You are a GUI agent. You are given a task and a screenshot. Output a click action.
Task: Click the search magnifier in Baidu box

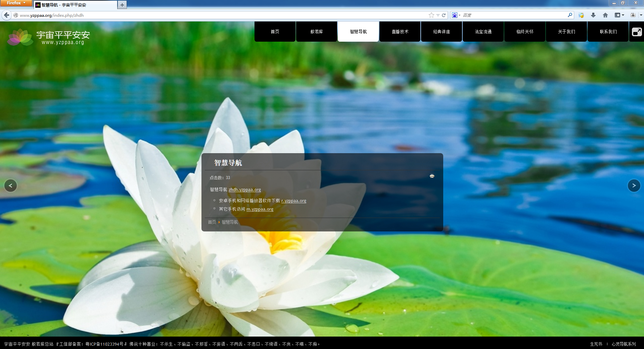pyautogui.click(x=570, y=15)
